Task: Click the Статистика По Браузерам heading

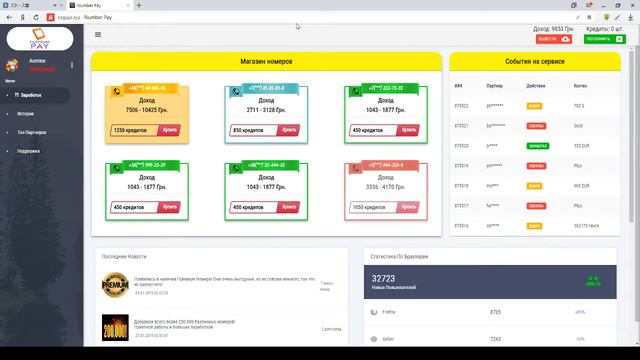Action: coord(399,257)
